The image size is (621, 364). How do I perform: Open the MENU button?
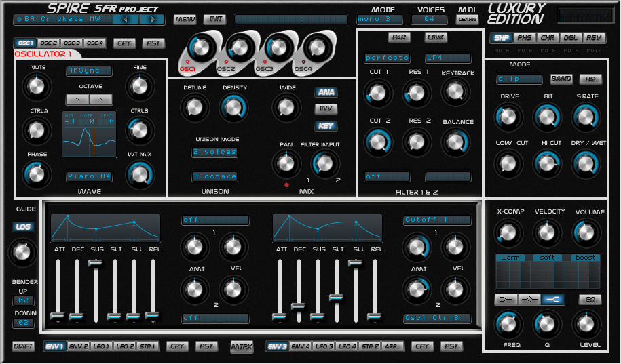[x=185, y=19]
